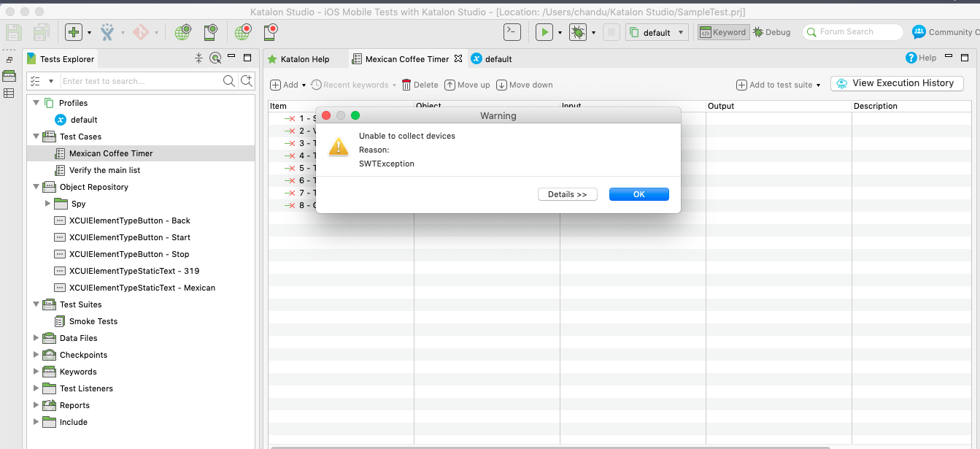Expand the Test Listeners node
980x449 pixels.
coord(36,388)
